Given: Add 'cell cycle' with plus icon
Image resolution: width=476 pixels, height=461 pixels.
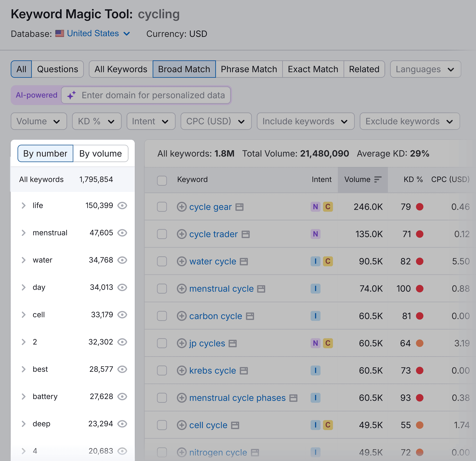Looking at the screenshot, I should (182, 425).
